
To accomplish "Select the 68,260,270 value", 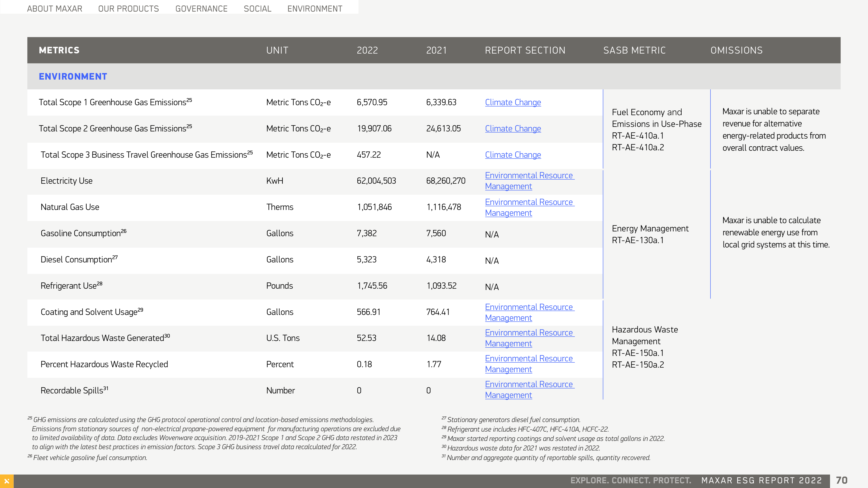I will (446, 181).
